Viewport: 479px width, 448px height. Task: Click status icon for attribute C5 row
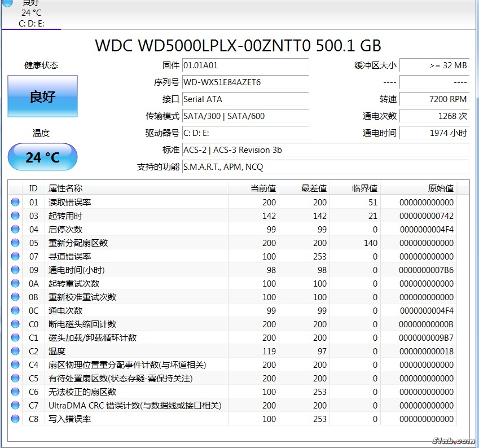15,378
